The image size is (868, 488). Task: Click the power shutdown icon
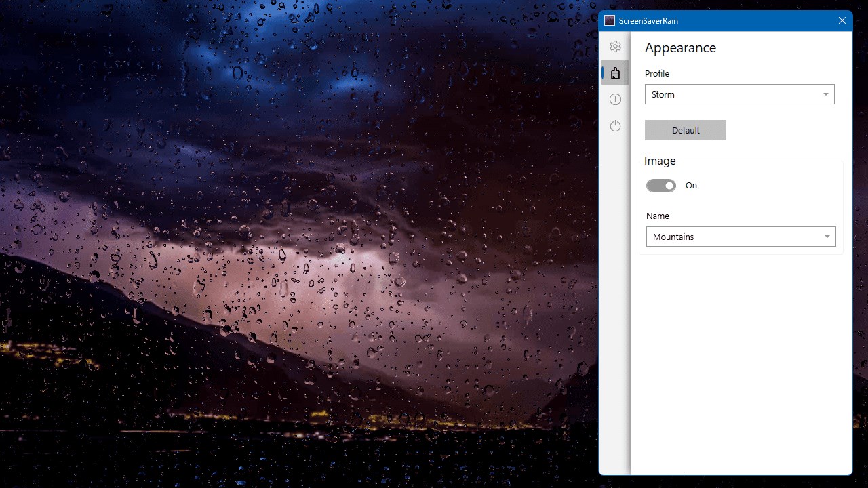tap(615, 125)
